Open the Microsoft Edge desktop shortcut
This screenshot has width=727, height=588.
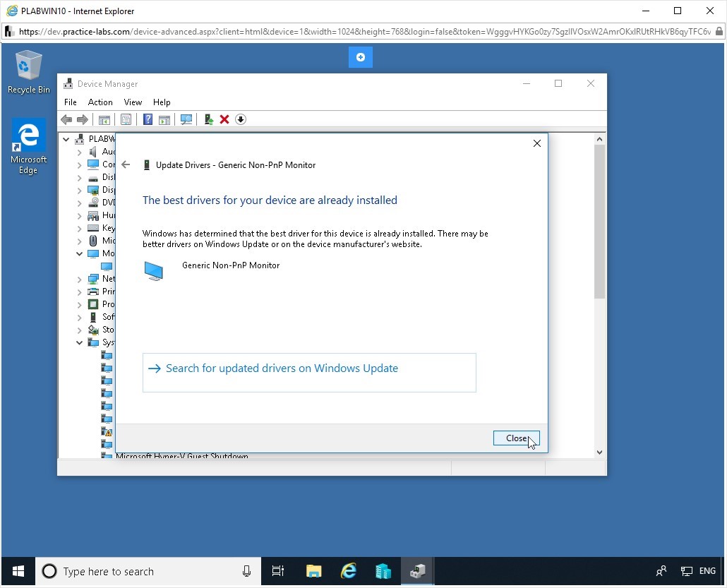28,146
